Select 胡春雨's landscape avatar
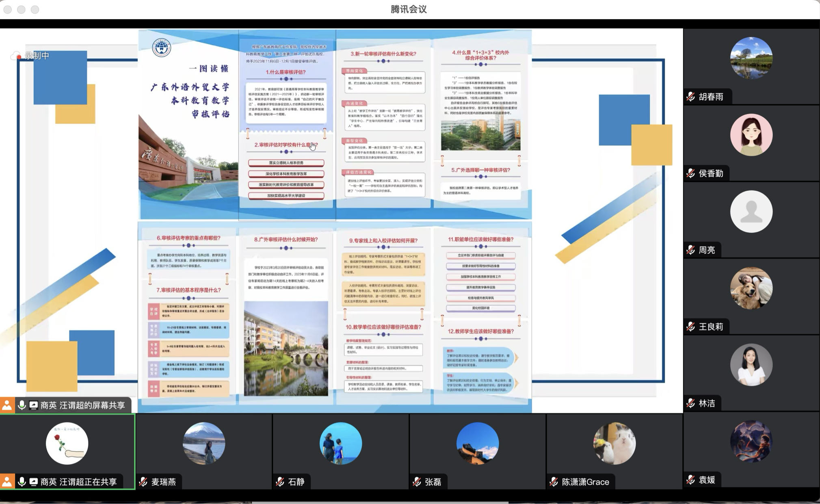The height and width of the screenshot is (504, 820). pyautogui.click(x=751, y=58)
